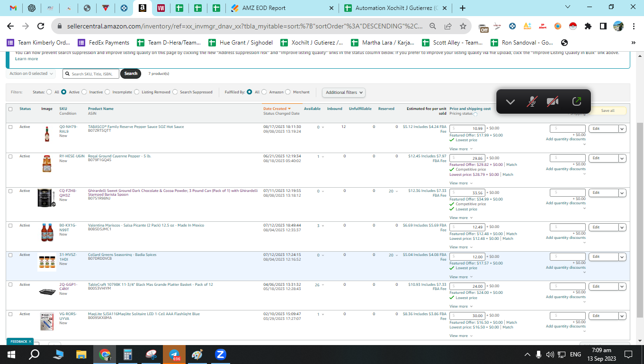
Task: Select the Active status filter
Action: (x=63, y=92)
